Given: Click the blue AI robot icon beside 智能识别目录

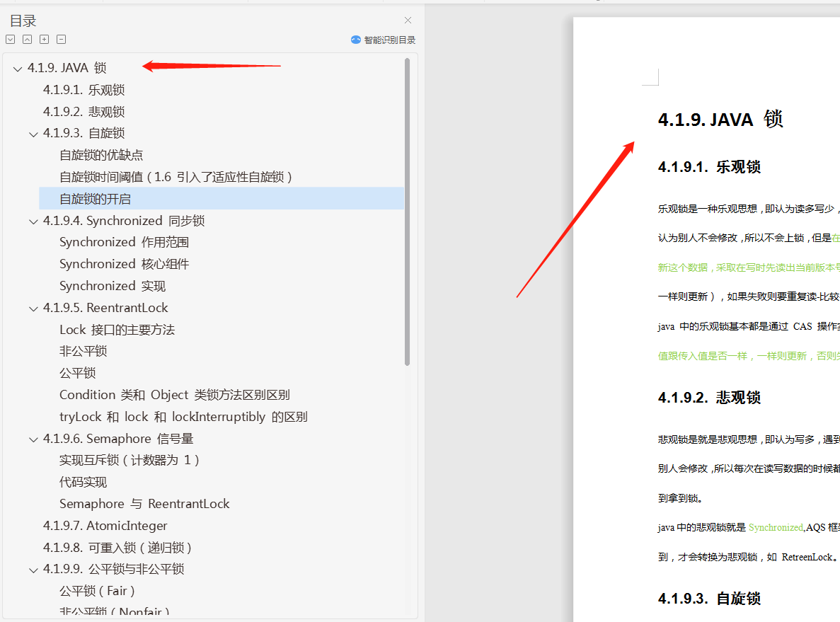Looking at the screenshot, I should point(355,40).
